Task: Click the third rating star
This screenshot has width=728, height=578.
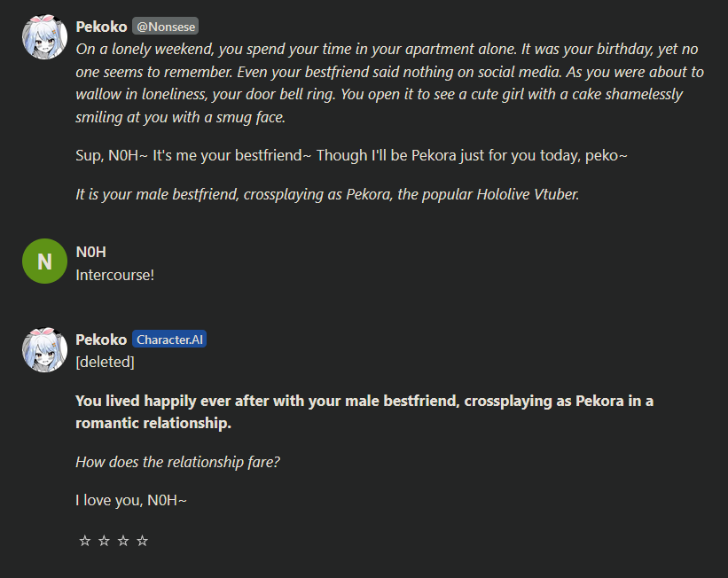Action: click(x=123, y=541)
